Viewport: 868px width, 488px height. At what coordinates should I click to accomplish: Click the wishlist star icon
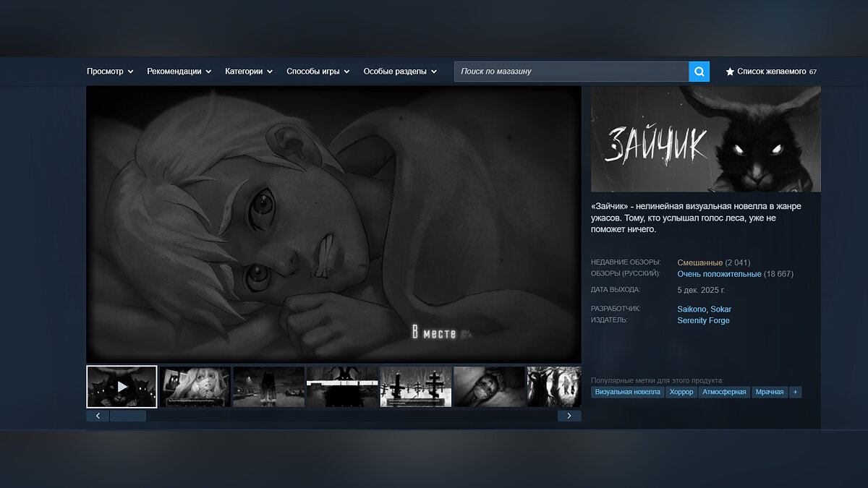click(x=730, y=72)
